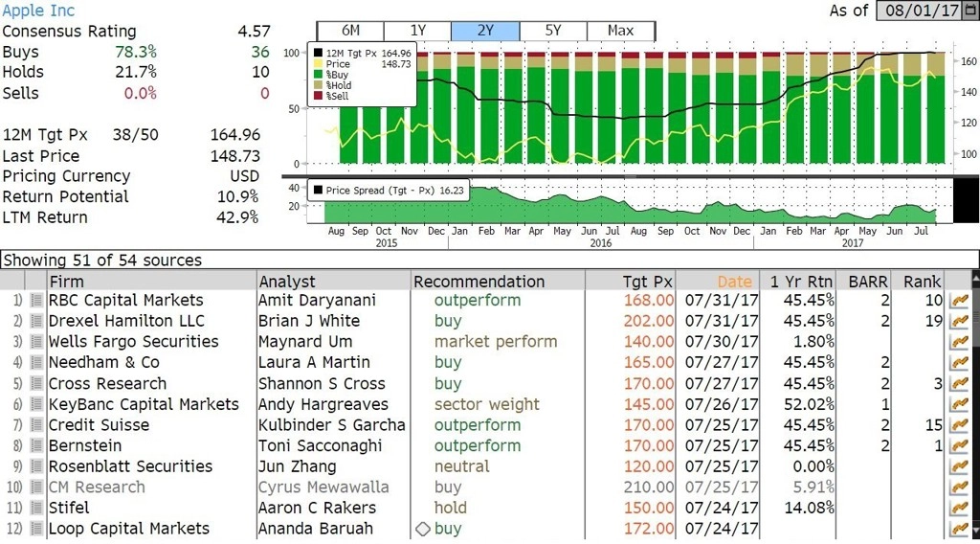Open report document icon for Cross Research
980x544 pixels.
[x=36, y=383]
